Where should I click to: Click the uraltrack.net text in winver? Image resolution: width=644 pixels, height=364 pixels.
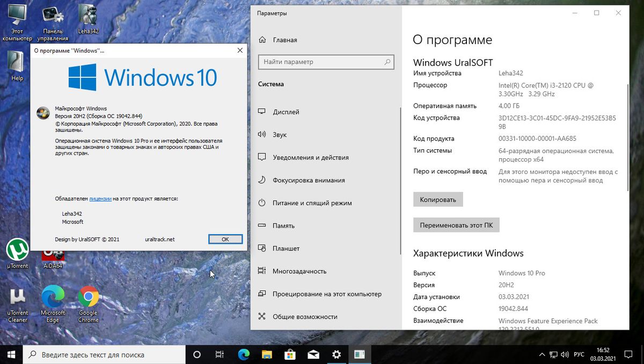(x=160, y=239)
